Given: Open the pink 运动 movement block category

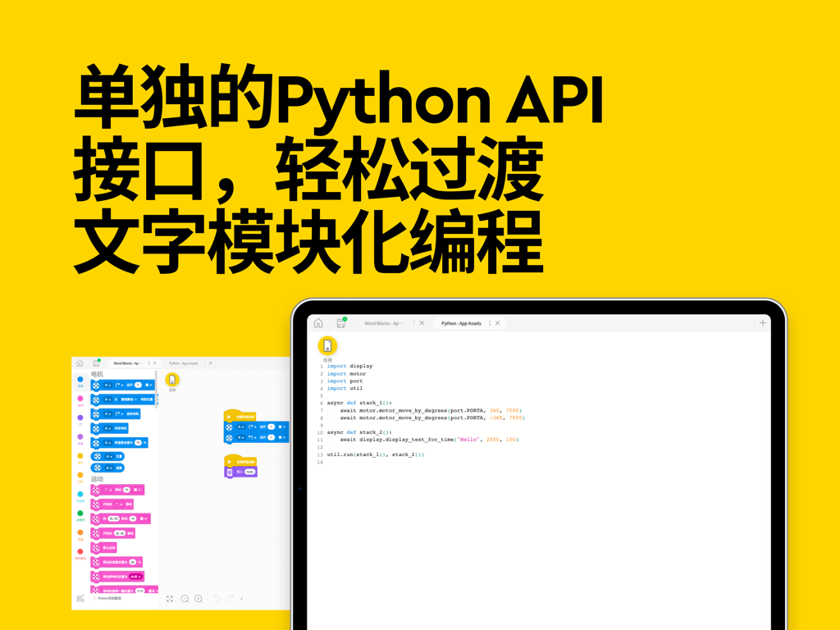Looking at the screenshot, I should point(80,399).
